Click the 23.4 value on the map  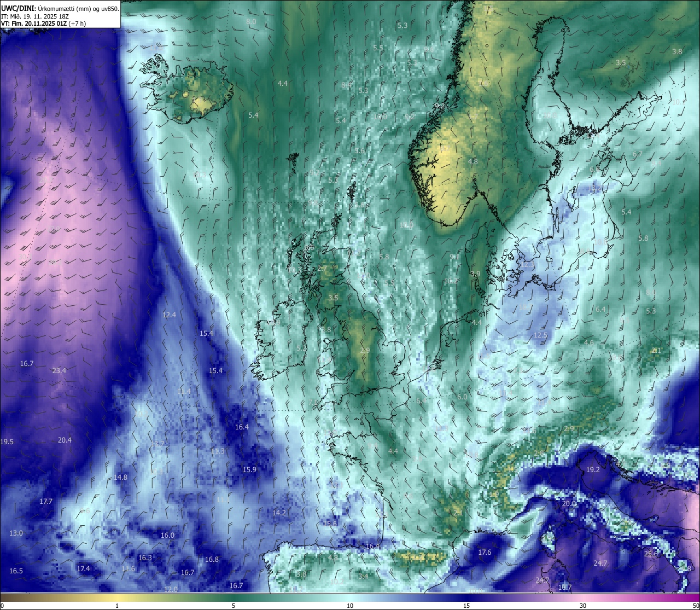point(59,371)
